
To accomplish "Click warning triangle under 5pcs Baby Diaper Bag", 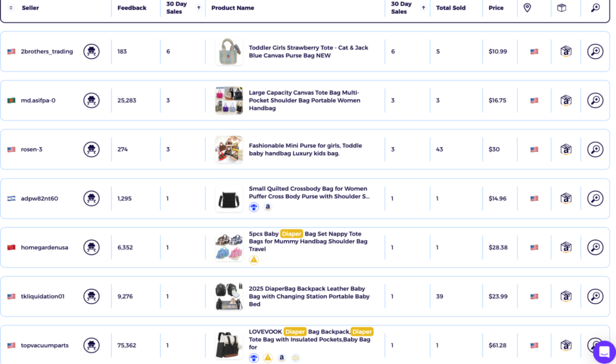I will tap(254, 260).
